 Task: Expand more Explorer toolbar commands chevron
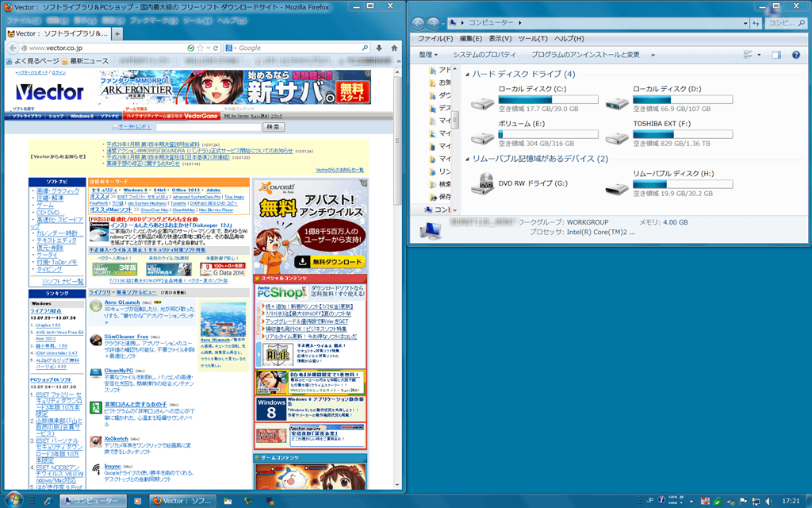653,55
